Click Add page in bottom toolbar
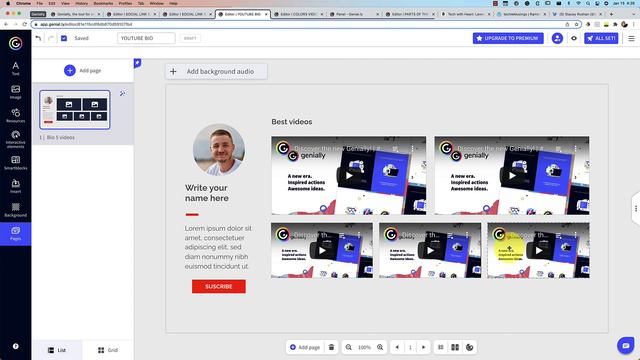The height and width of the screenshot is (360, 640). coord(305,347)
